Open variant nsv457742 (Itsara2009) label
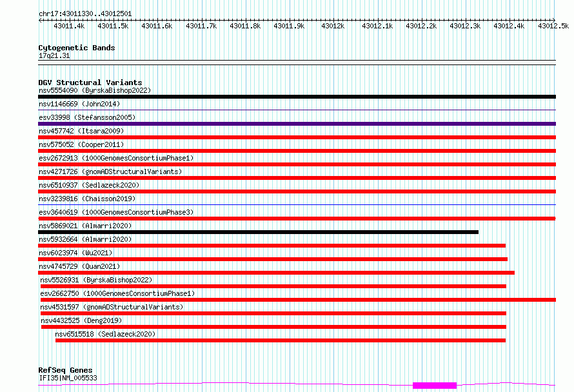This screenshot has width=574, height=392. [81, 131]
